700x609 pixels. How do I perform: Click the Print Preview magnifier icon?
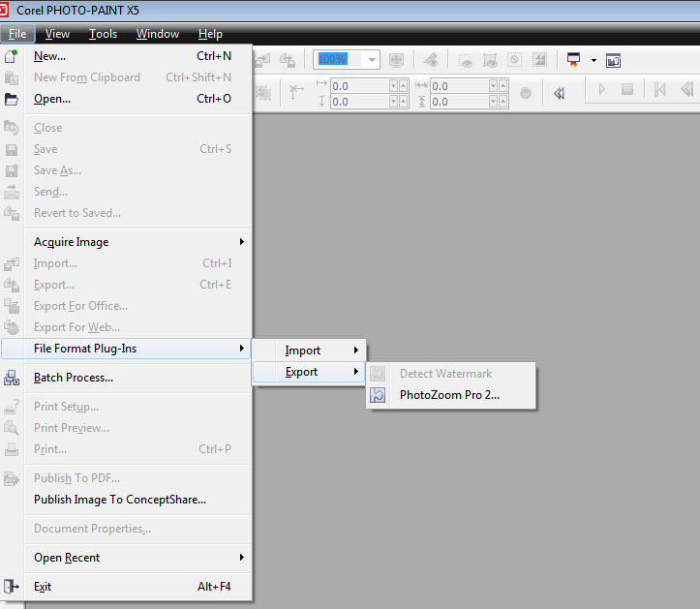point(12,428)
